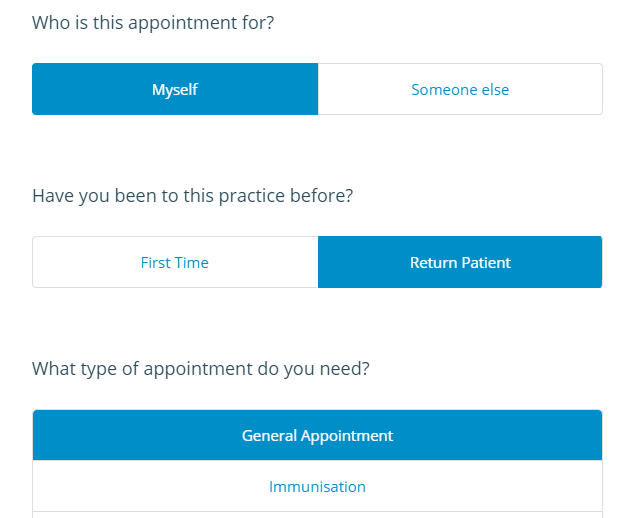Pick First Time patient option
This screenshot has height=518, width=624.
(x=175, y=262)
